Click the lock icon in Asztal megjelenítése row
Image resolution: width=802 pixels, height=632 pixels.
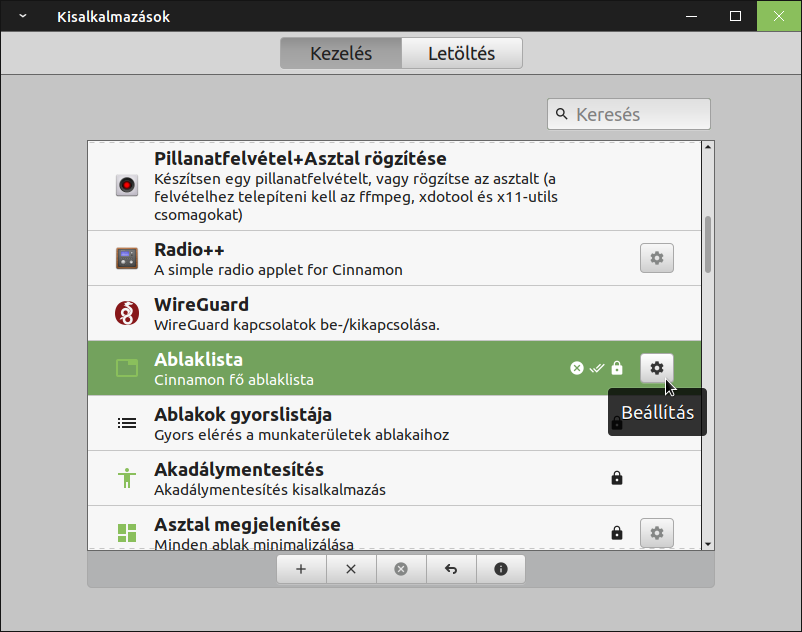(x=617, y=533)
